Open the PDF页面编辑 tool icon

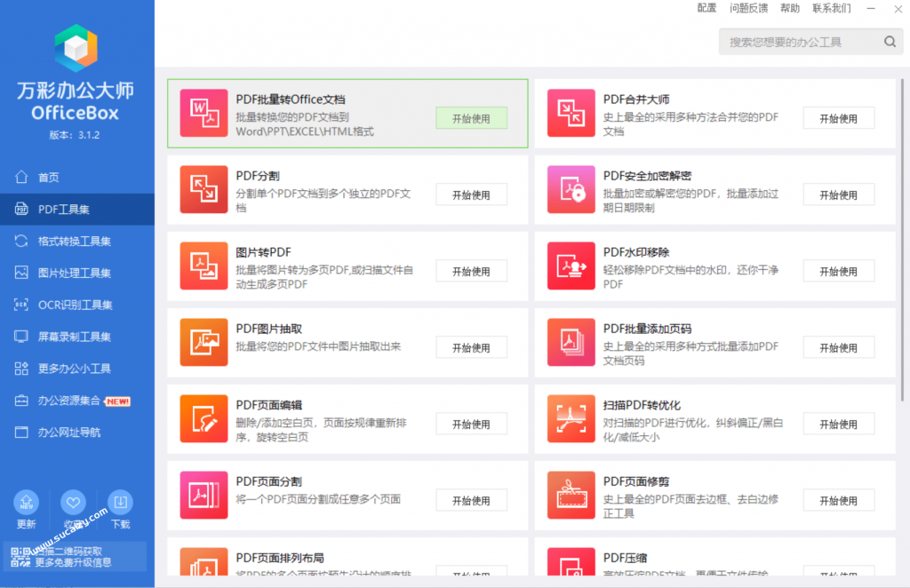(204, 418)
